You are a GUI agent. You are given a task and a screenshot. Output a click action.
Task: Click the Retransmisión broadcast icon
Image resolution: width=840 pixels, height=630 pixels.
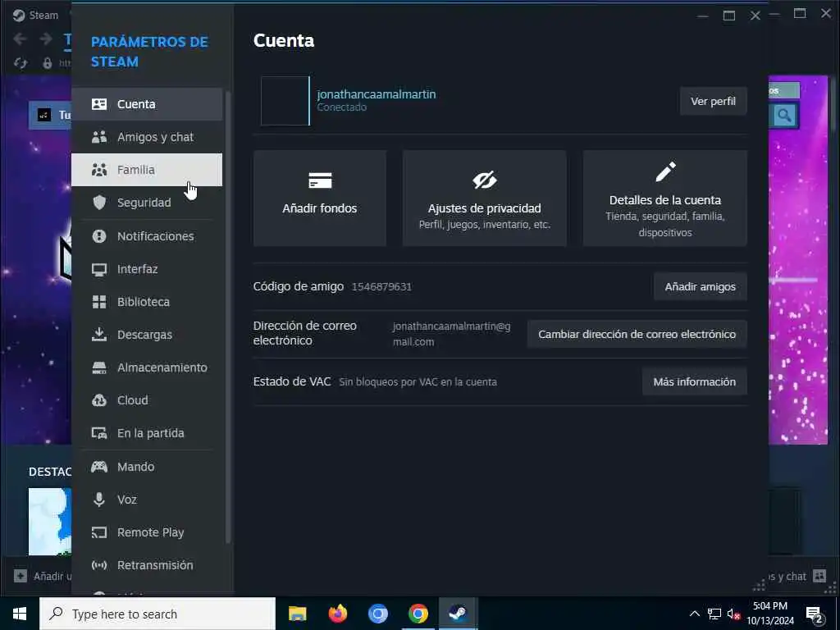tap(99, 565)
